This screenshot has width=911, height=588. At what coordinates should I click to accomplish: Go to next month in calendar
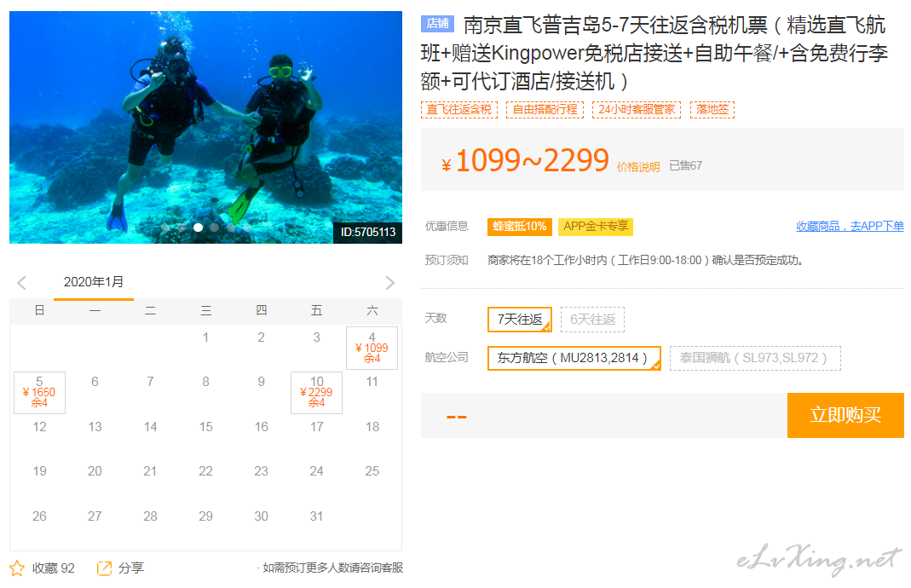[389, 283]
